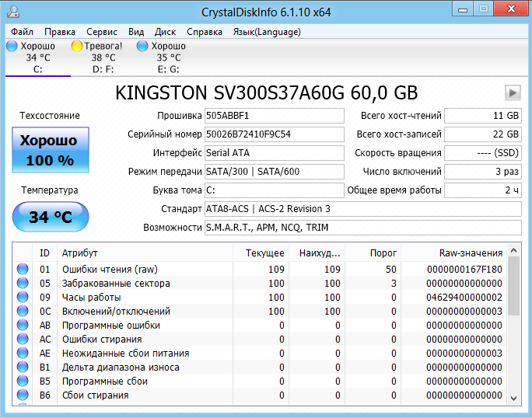532x418 pixels.
Task: Open the Сервис menu
Action: tap(102, 32)
